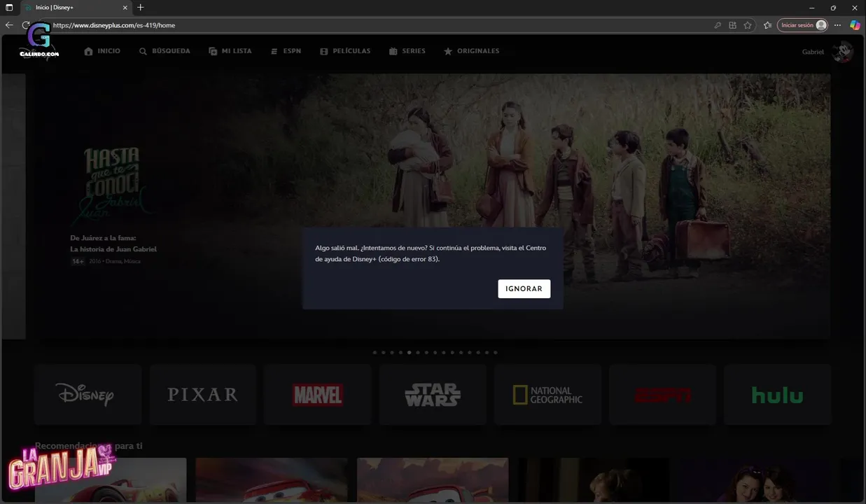Click the star icon beside ORIGINALES
Image resolution: width=866 pixels, height=504 pixels.
[x=448, y=51]
